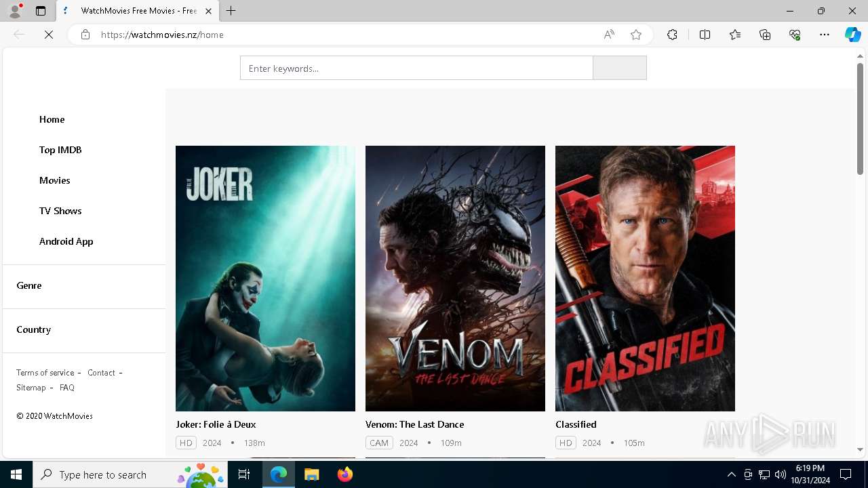Focus the Enter keywords search field
The image size is (868, 488).
pyautogui.click(x=416, y=68)
